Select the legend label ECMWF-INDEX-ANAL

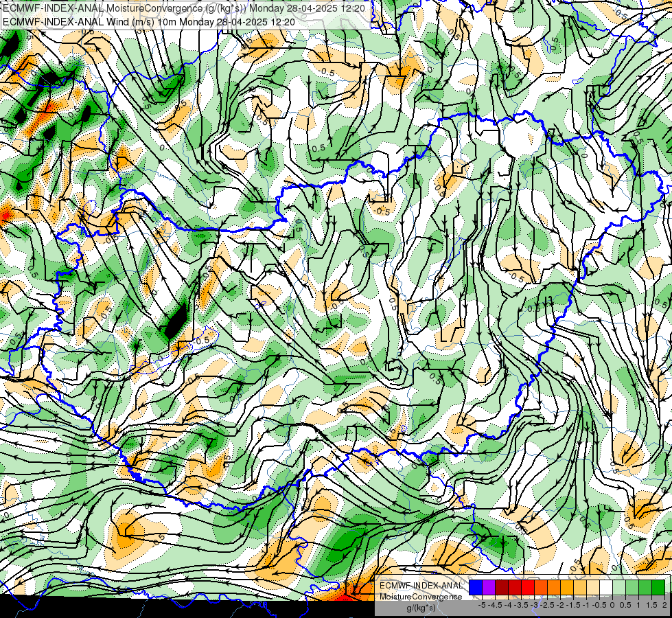point(421,586)
